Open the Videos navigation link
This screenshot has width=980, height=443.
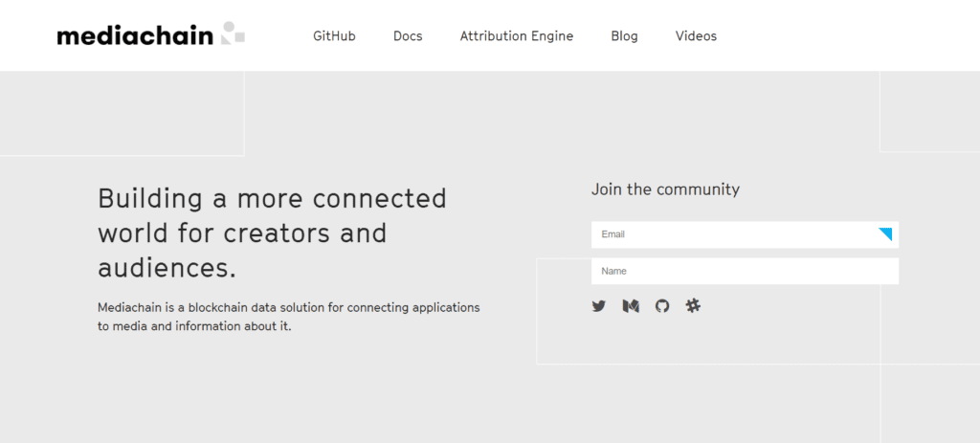point(696,36)
